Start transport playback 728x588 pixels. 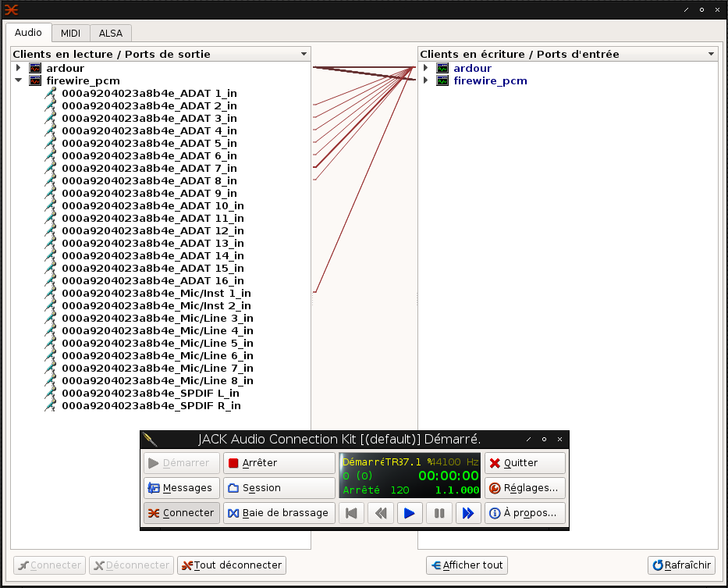click(410, 513)
